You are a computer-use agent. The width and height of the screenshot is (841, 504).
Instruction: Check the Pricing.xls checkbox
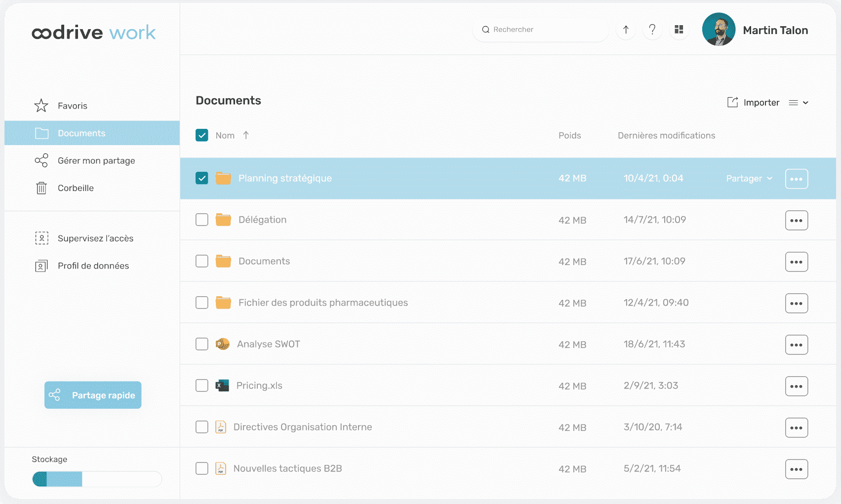pyautogui.click(x=202, y=386)
